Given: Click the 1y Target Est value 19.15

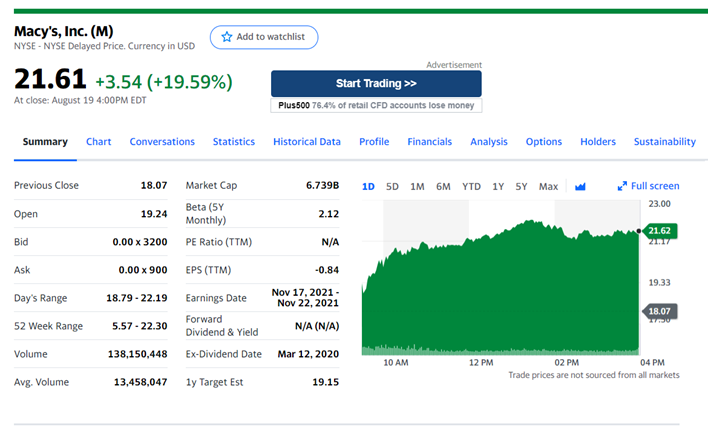Looking at the screenshot, I should [326, 382].
